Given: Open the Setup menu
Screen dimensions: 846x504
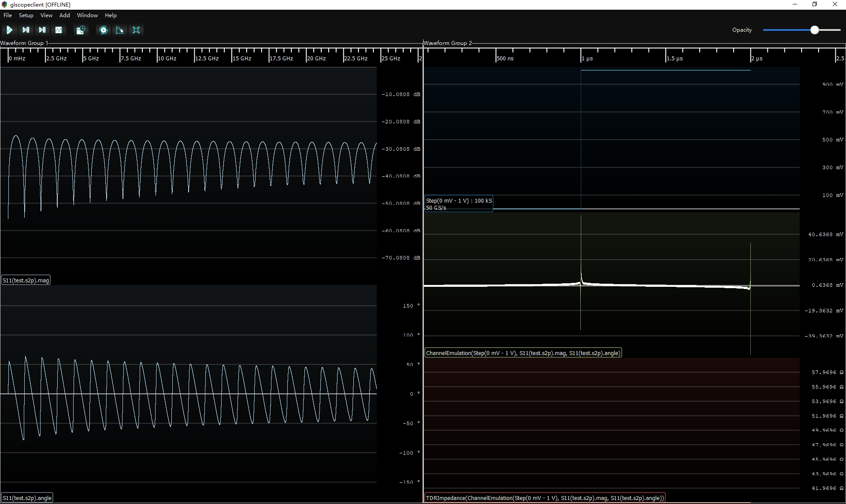Looking at the screenshot, I should click(26, 15).
